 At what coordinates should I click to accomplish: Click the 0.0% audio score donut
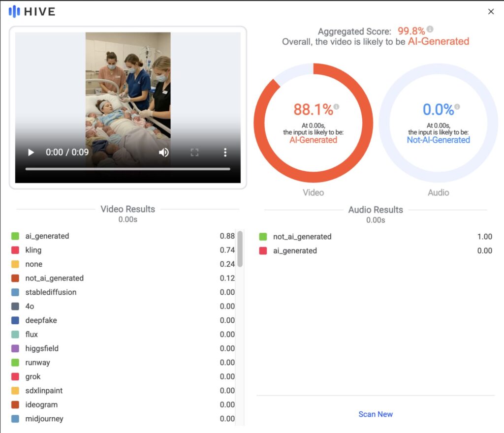(439, 123)
